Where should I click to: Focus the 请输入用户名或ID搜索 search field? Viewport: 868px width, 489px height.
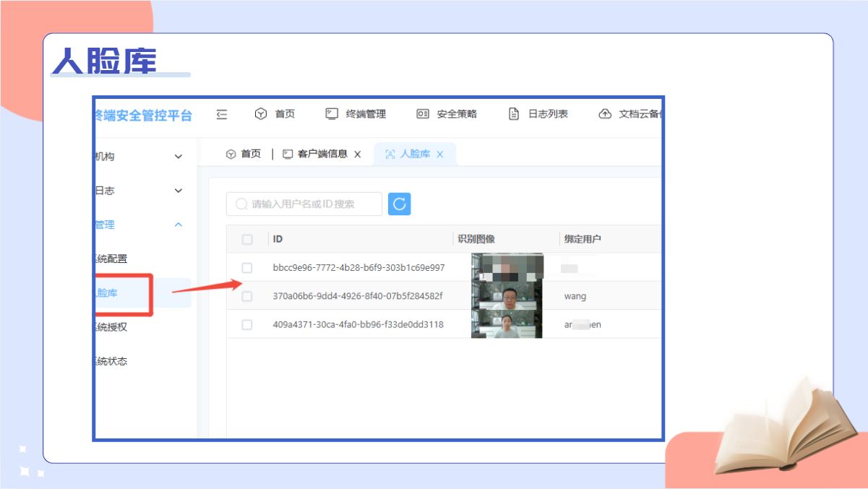pyautogui.click(x=304, y=204)
